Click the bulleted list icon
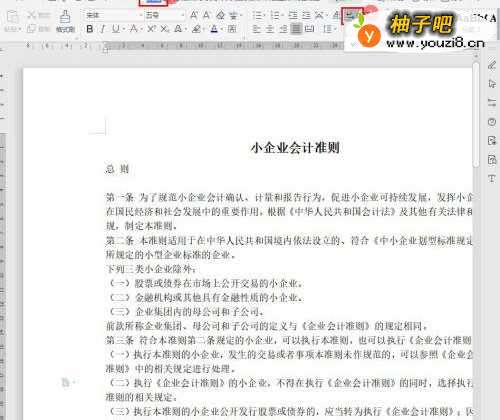500x420 pixels. click(256, 15)
